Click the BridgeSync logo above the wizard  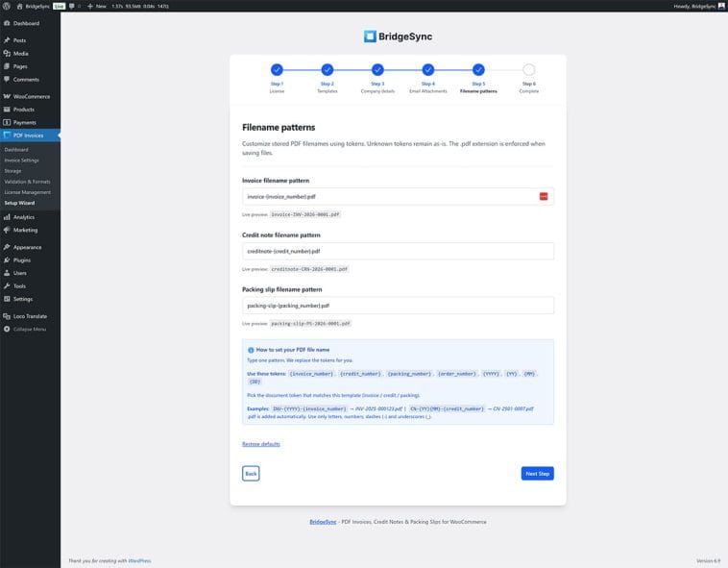tap(398, 37)
